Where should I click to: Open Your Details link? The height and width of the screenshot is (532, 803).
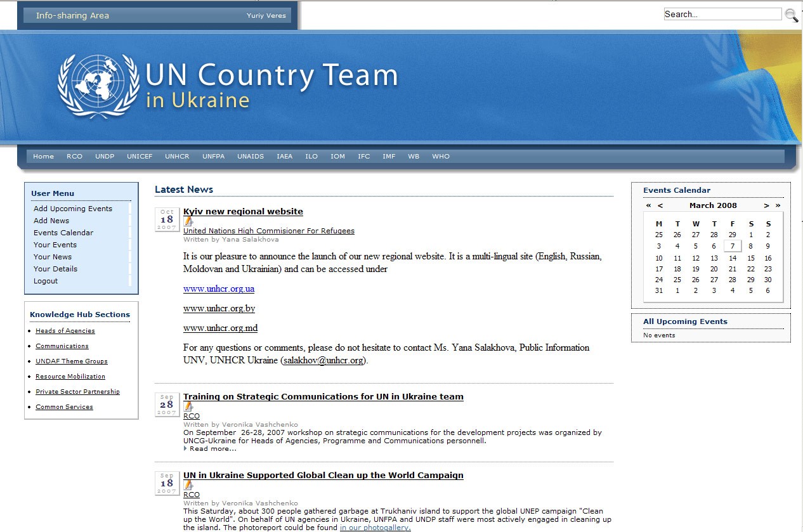pyautogui.click(x=55, y=269)
